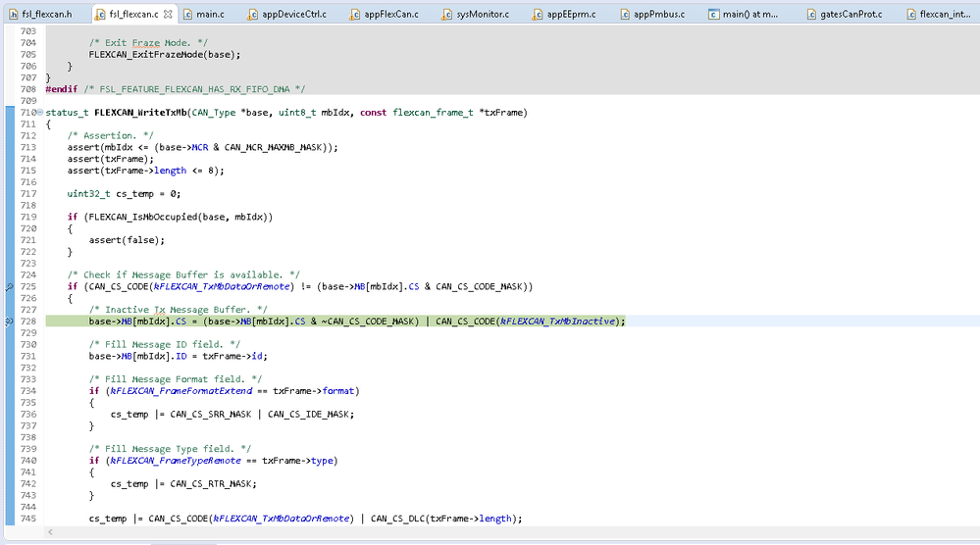Click the C file icon on fsl_flexcan.c tab
The image size is (980, 545).
[x=100, y=14]
